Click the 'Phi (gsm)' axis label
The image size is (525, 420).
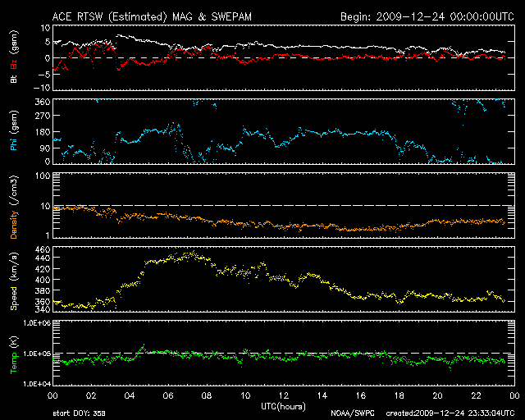point(14,130)
